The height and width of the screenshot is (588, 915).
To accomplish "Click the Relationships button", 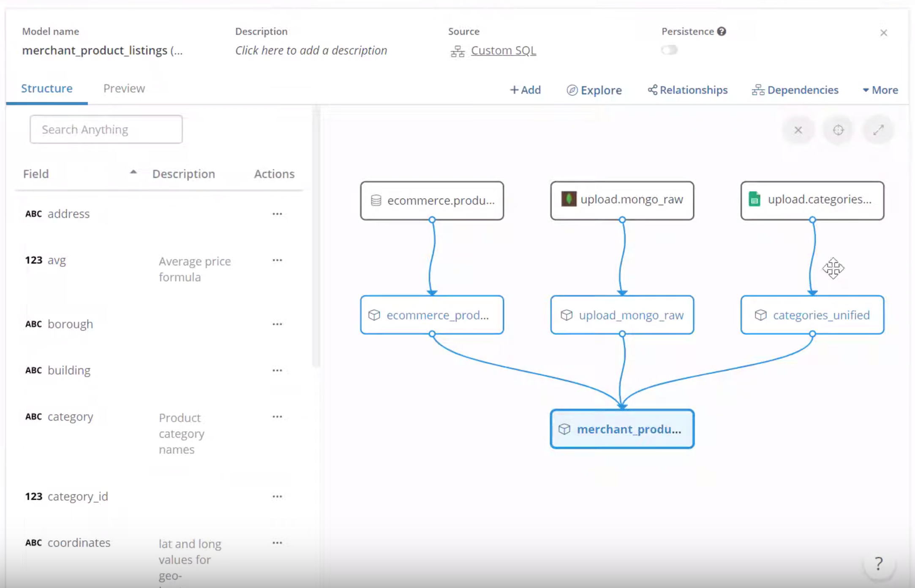I will point(688,90).
